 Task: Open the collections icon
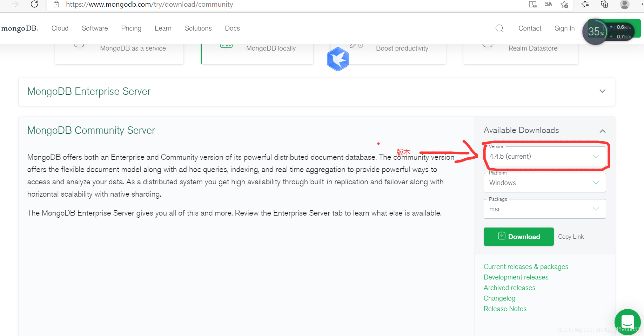coord(604,4)
